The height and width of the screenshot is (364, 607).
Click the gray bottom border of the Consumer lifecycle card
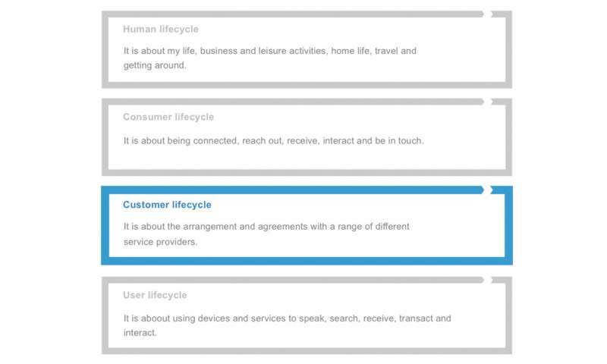(307, 173)
